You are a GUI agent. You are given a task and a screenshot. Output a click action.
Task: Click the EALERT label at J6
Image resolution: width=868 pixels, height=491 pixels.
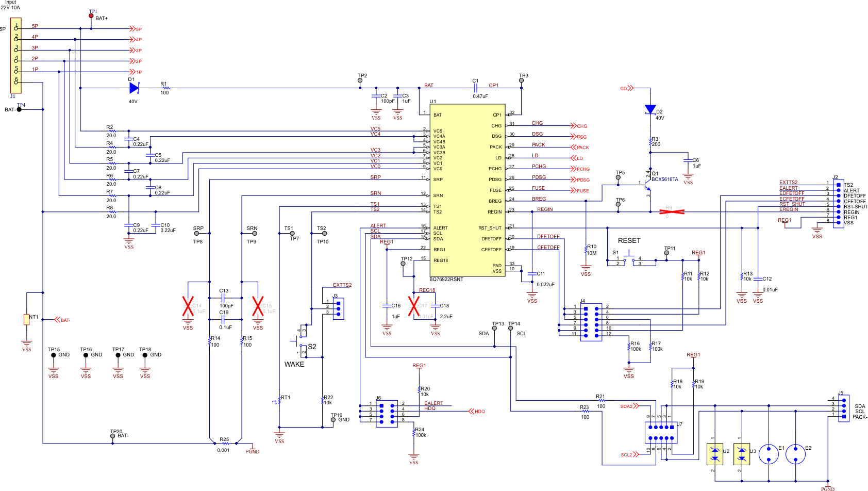point(433,403)
